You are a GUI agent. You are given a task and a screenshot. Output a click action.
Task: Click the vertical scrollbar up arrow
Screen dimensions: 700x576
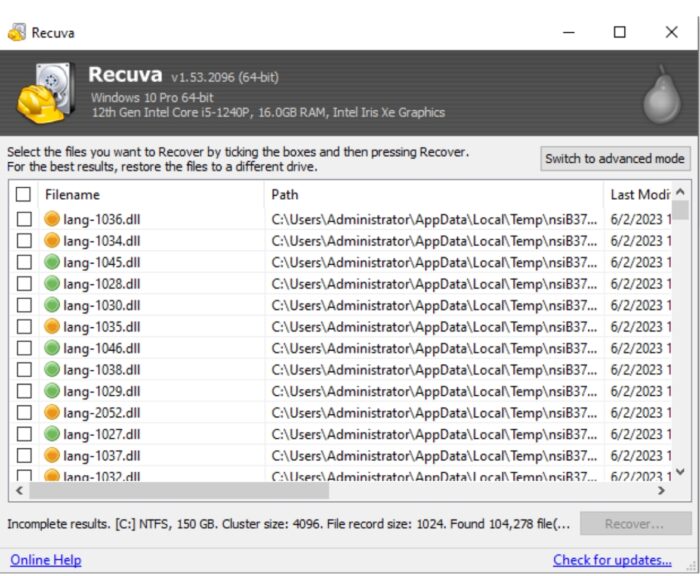pos(680,192)
